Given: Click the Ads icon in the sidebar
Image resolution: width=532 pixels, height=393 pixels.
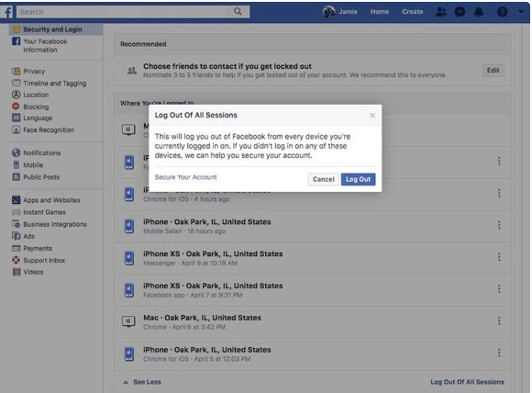Looking at the screenshot, I should pyautogui.click(x=16, y=236).
